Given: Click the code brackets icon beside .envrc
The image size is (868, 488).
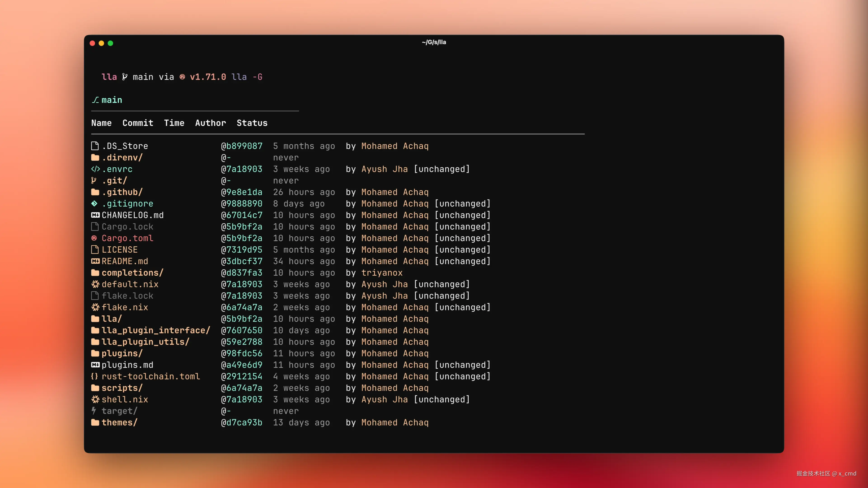Looking at the screenshot, I should point(95,169).
